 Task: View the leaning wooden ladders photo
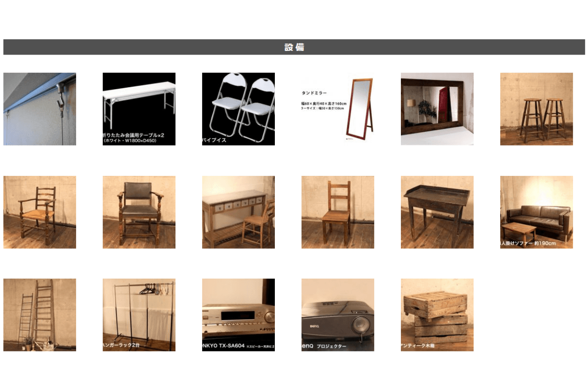pyautogui.click(x=40, y=315)
